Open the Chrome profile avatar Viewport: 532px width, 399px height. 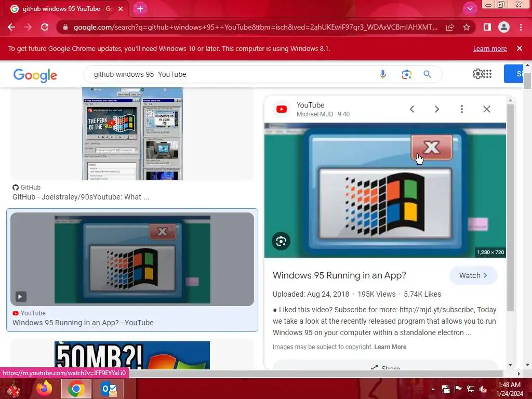click(504, 27)
